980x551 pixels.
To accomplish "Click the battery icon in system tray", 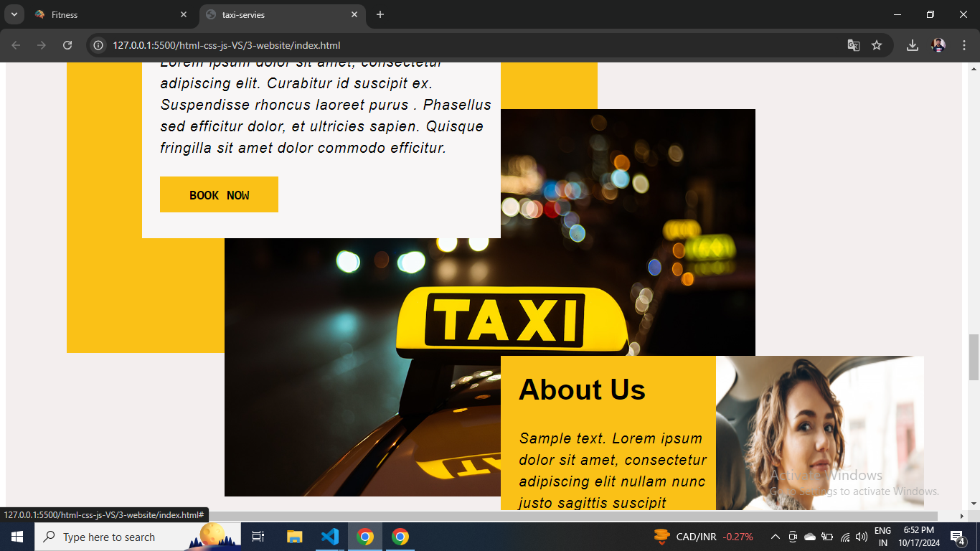I will click(x=827, y=537).
